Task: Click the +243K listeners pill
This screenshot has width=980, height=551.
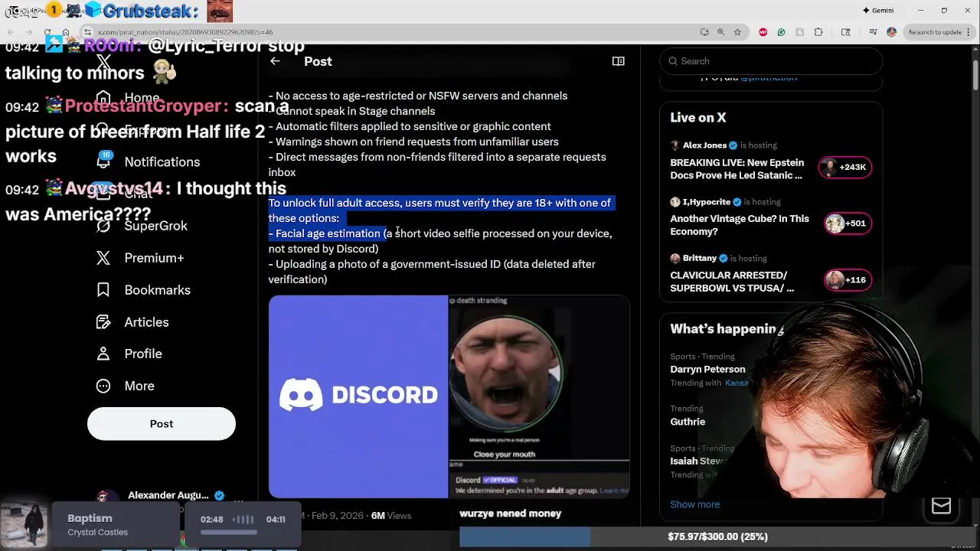Action: click(x=845, y=167)
